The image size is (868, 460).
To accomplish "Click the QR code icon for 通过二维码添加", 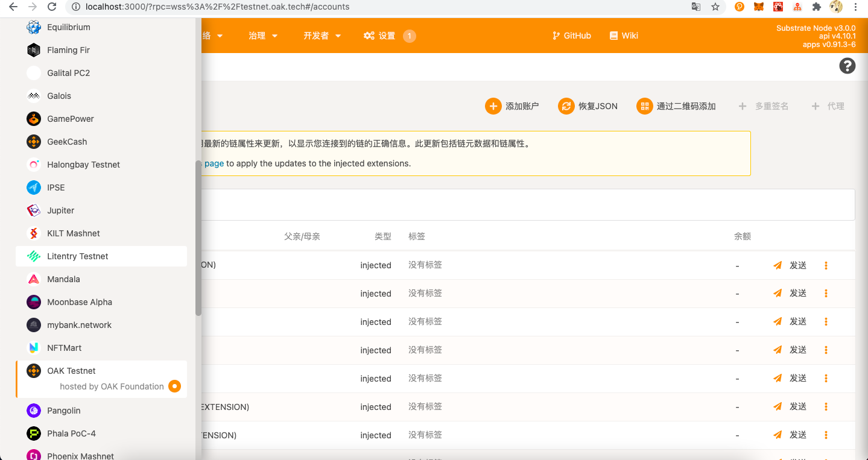I will [x=644, y=106].
